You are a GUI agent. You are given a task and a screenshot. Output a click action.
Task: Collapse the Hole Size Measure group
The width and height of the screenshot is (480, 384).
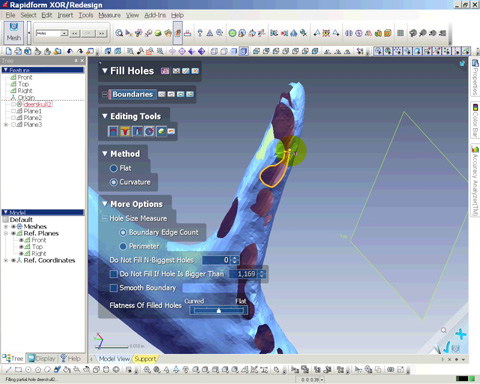104,218
